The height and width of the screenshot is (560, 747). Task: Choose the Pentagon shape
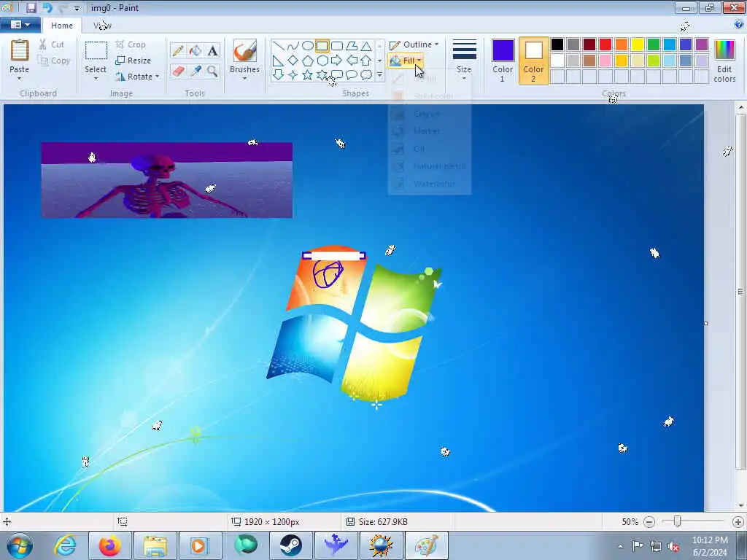click(308, 61)
